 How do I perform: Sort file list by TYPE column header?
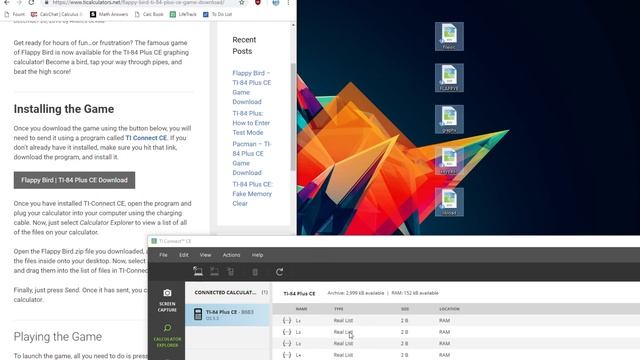point(338,309)
